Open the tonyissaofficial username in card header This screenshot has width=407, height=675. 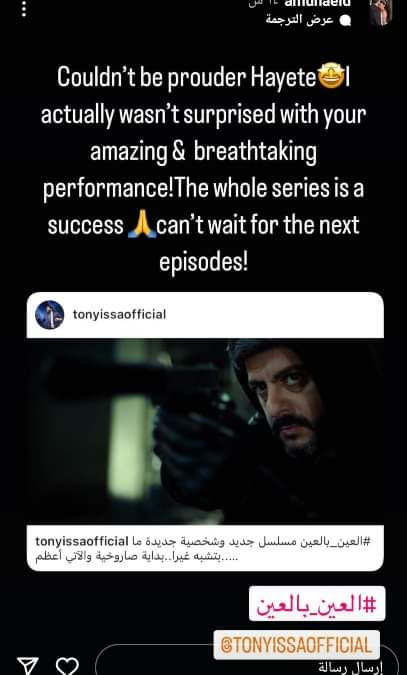(119, 315)
